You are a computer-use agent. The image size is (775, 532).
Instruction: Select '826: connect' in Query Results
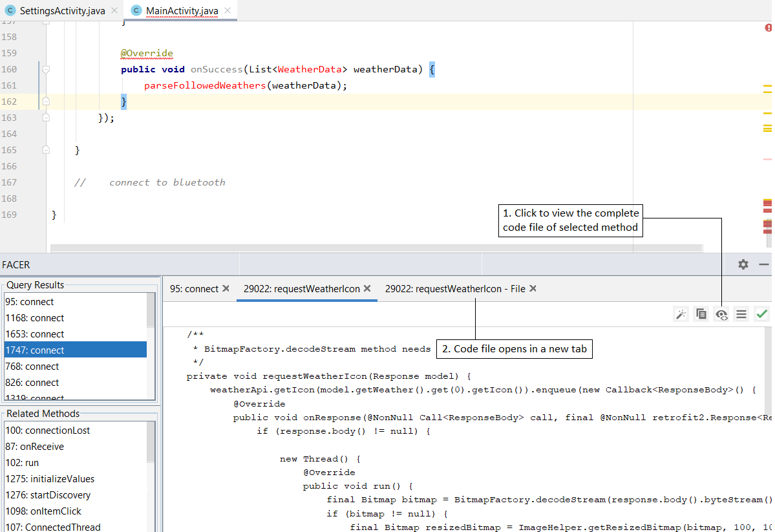pyautogui.click(x=76, y=383)
